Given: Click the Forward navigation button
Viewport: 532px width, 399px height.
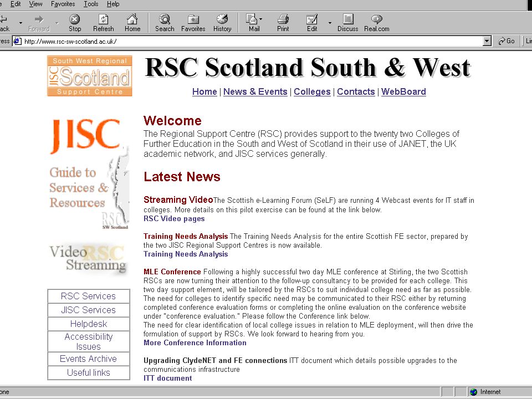Looking at the screenshot, I should click(x=39, y=23).
